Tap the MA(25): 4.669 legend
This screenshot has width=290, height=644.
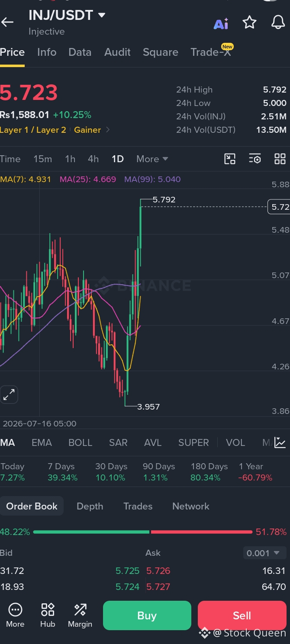(x=88, y=179)
